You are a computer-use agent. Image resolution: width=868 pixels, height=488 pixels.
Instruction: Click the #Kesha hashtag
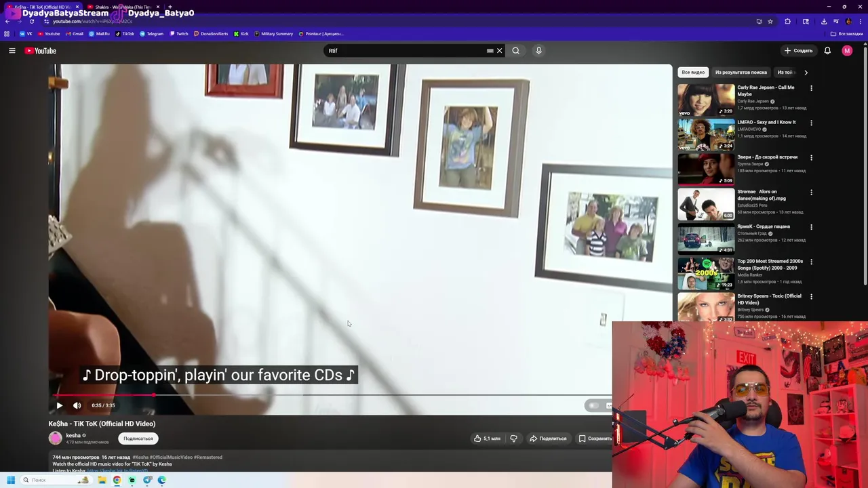click(x=140, y=457)
